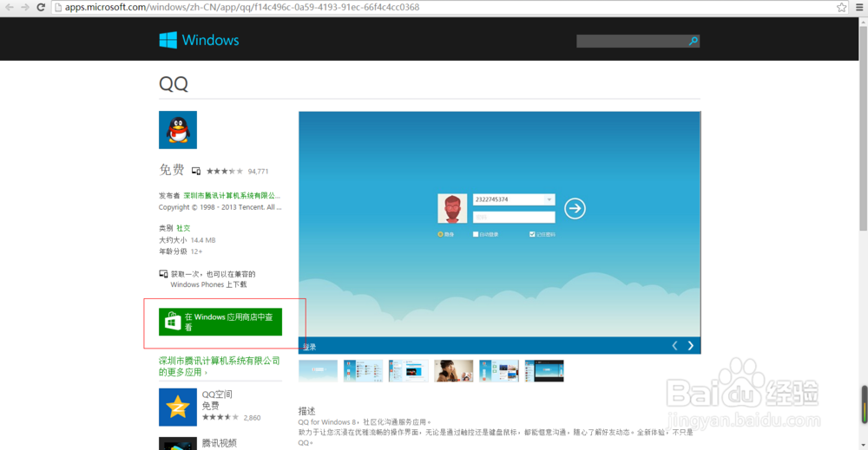Screen dimensions: 868x450
Task: Click the 14.4 MB size value
Action: click(203, 240)
